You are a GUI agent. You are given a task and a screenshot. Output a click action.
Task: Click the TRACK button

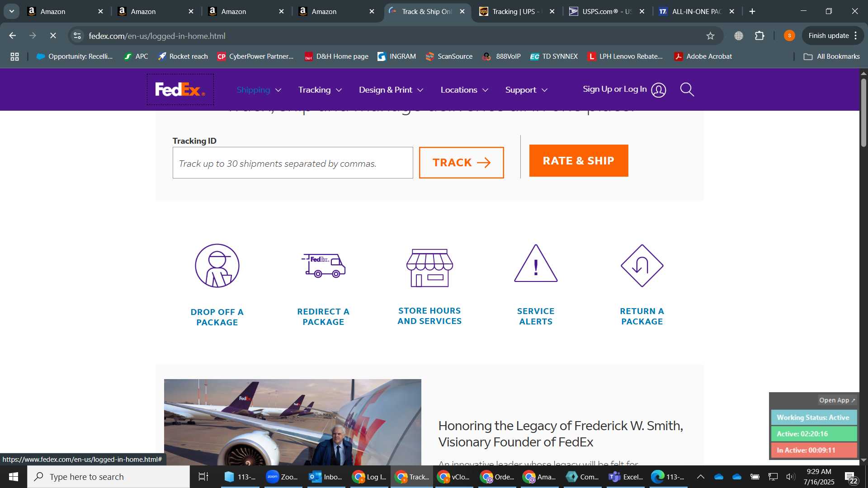461,163
